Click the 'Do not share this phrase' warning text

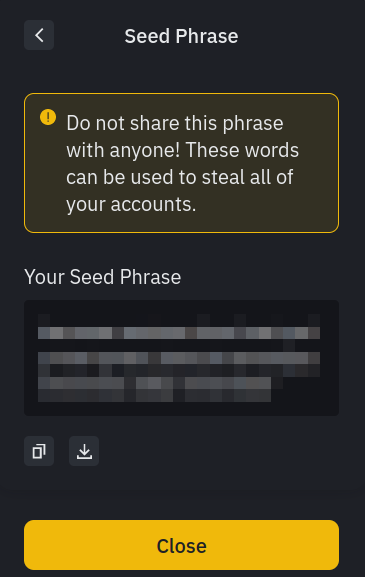pos(175,123)
